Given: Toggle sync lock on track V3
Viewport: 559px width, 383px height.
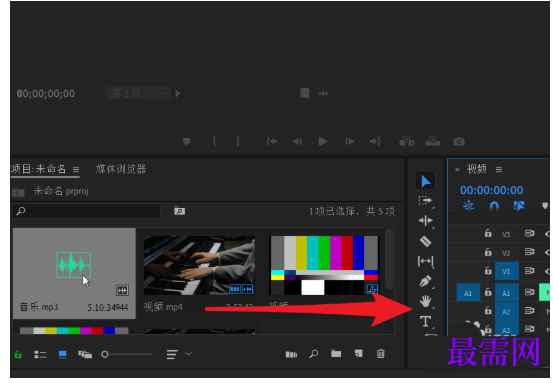Looking at the screenshot, I should (529, 233).
